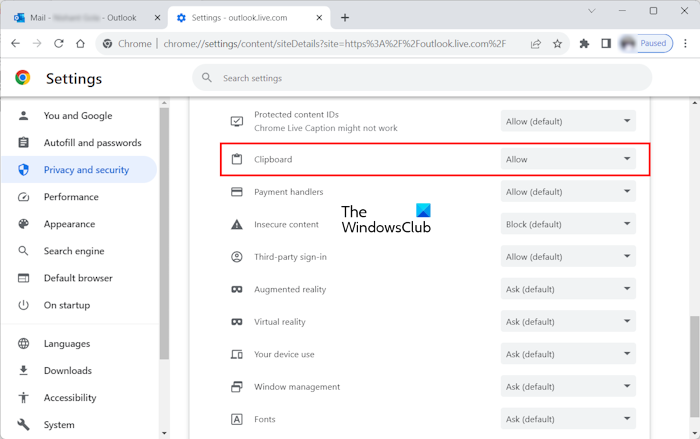
Task: Open the Augmented reality permission dropdown
Action: pyautogui.click(x=568, y=290)
